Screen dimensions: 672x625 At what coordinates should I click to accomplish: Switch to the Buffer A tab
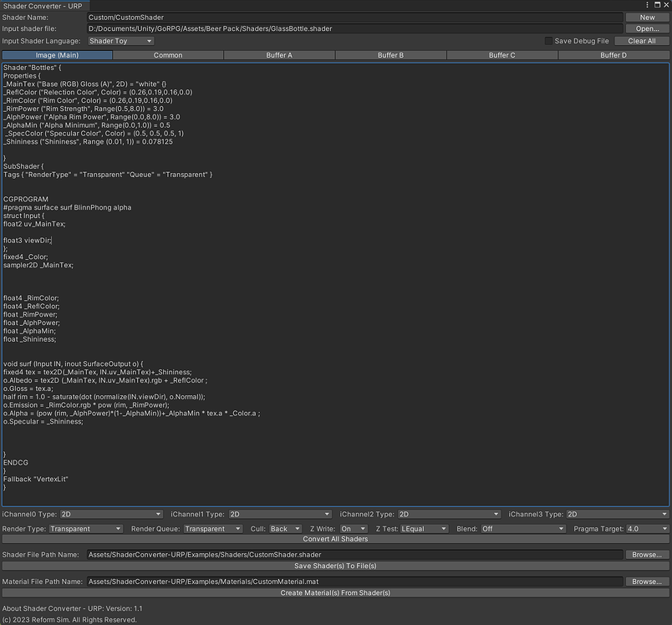coord(278,54)
